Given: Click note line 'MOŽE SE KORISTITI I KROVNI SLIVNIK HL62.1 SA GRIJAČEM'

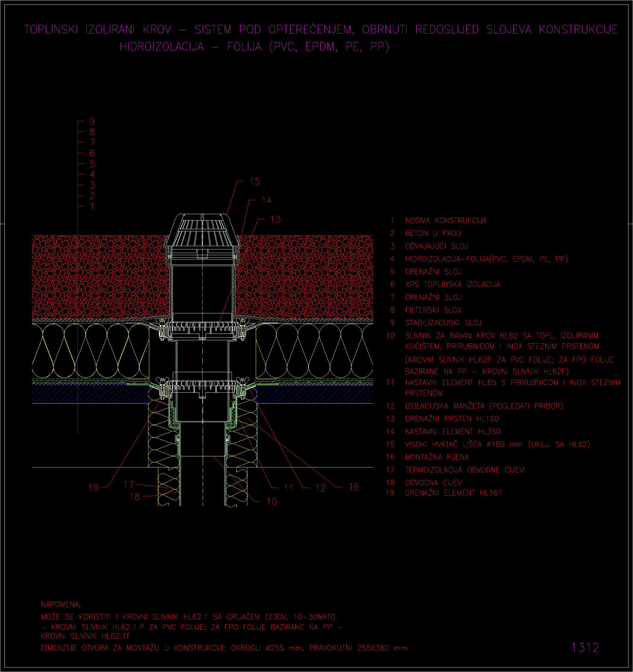Looking at the screenshot, I should coord(188,617).
